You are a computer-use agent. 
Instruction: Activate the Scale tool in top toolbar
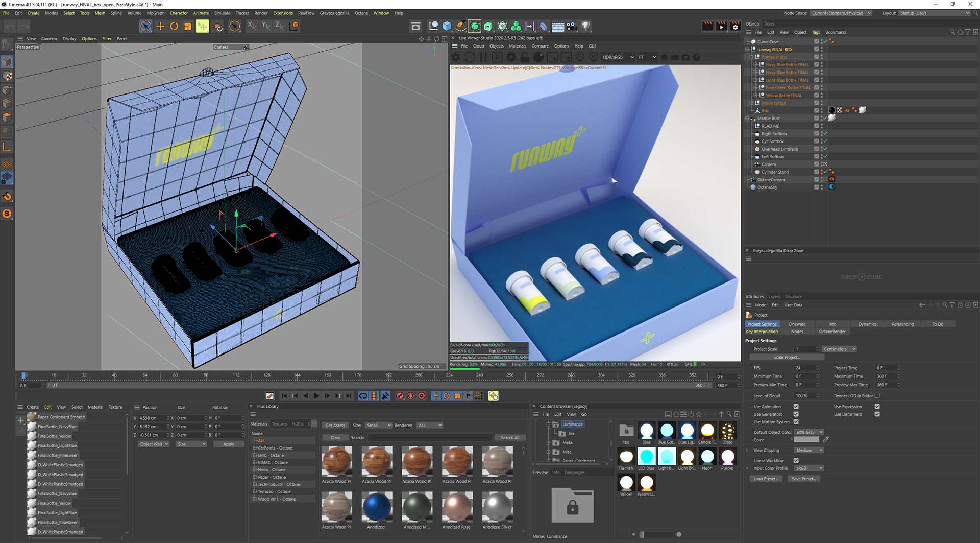[188, 26]
